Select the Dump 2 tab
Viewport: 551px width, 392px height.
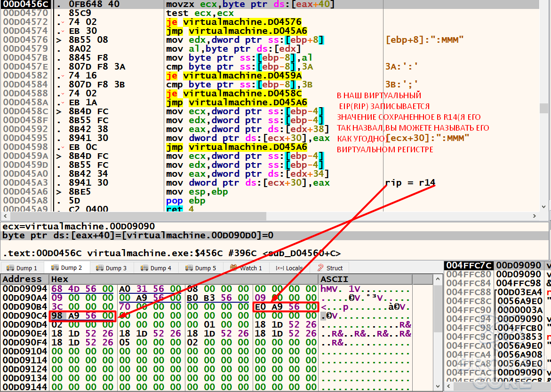(67, 268)
